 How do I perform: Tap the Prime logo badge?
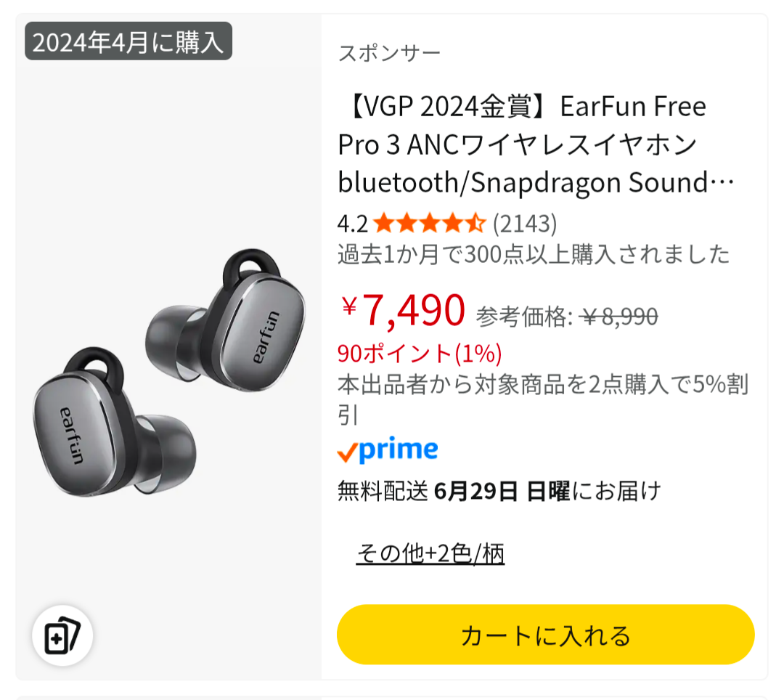(388, 449)
